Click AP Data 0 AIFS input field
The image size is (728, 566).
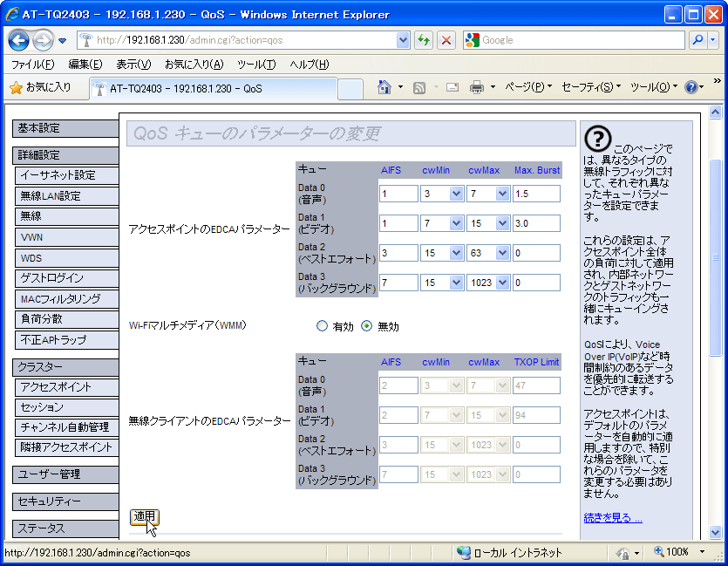pyautogui.click(x=398, y=194)
